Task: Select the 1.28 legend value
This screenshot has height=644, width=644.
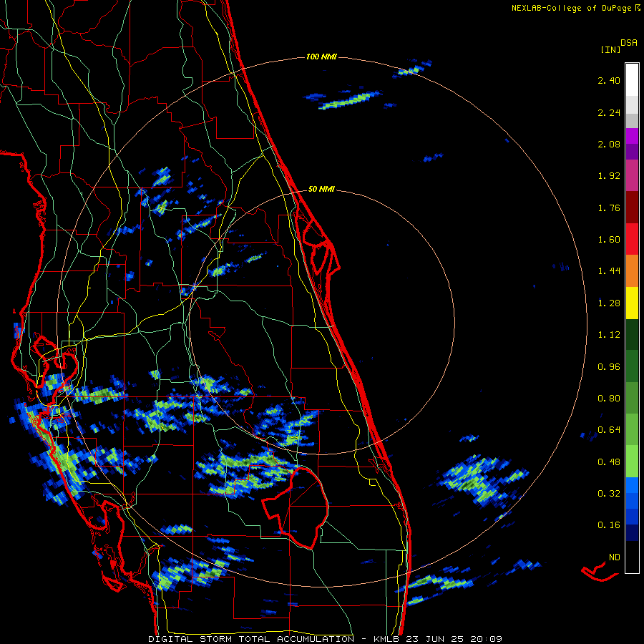Action: tap(609, 303)
